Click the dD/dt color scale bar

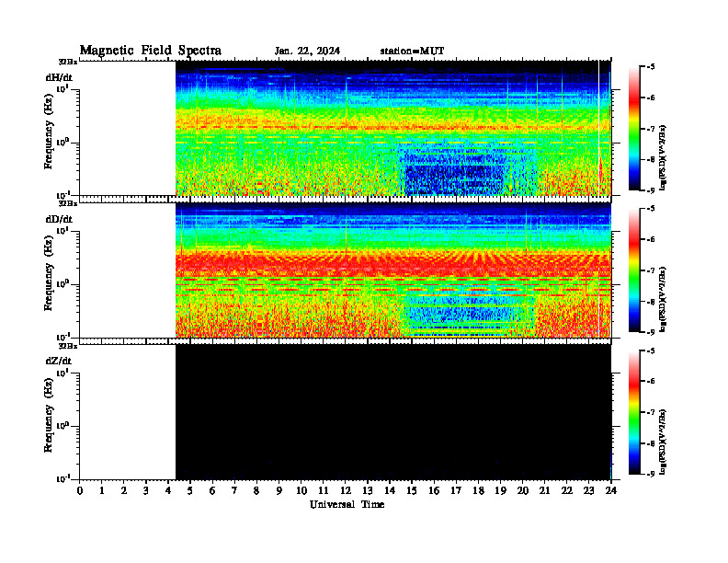[x=633, y=270]
